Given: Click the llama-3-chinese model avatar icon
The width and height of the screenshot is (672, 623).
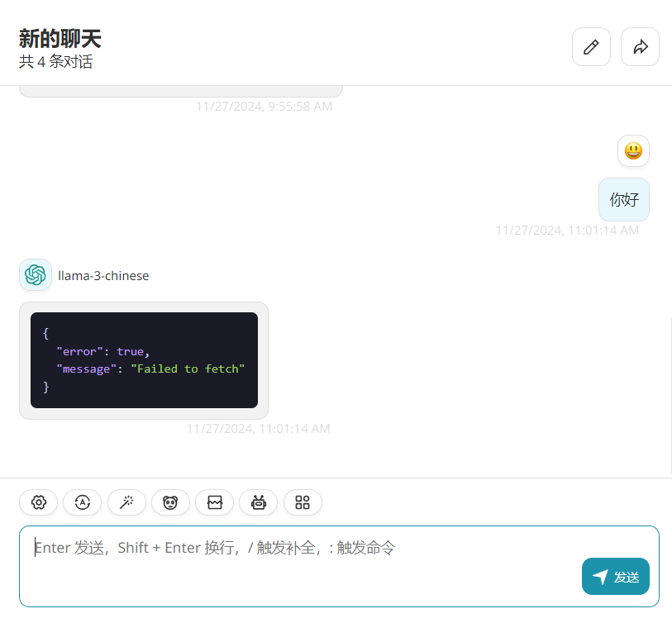Looking at the screenshot, I should click(x=36, y=275).
